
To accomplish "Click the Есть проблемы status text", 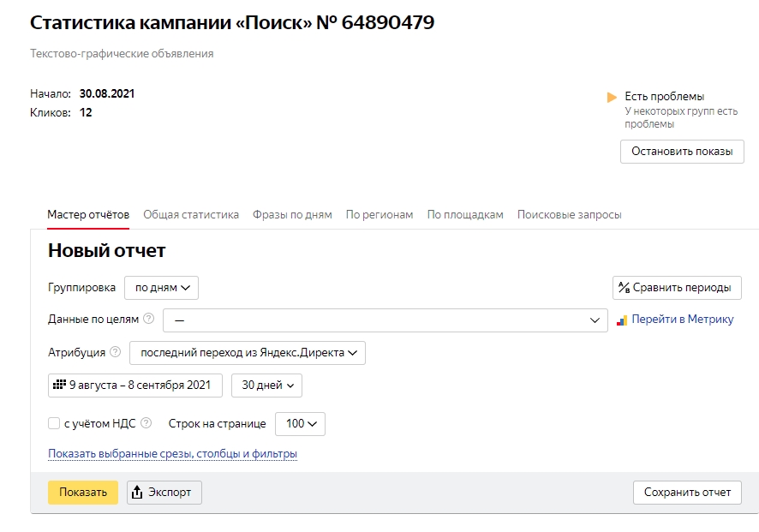I will (664, 96).
